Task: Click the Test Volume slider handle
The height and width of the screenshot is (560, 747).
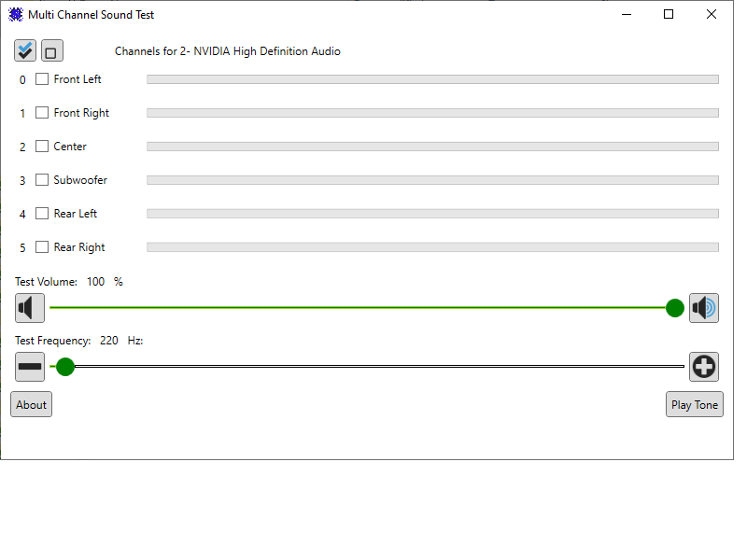Action: [x=674, y=308]
